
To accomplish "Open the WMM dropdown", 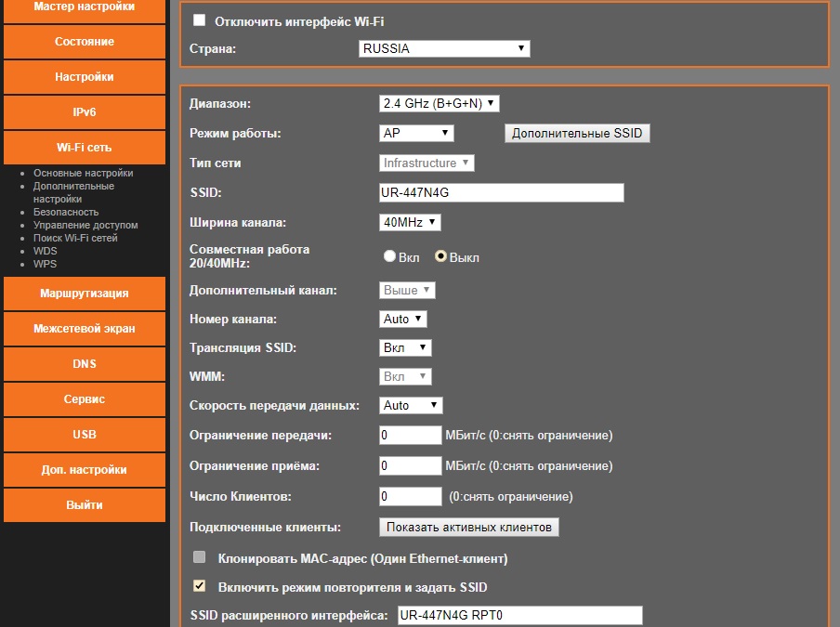I will coord(405,376).
